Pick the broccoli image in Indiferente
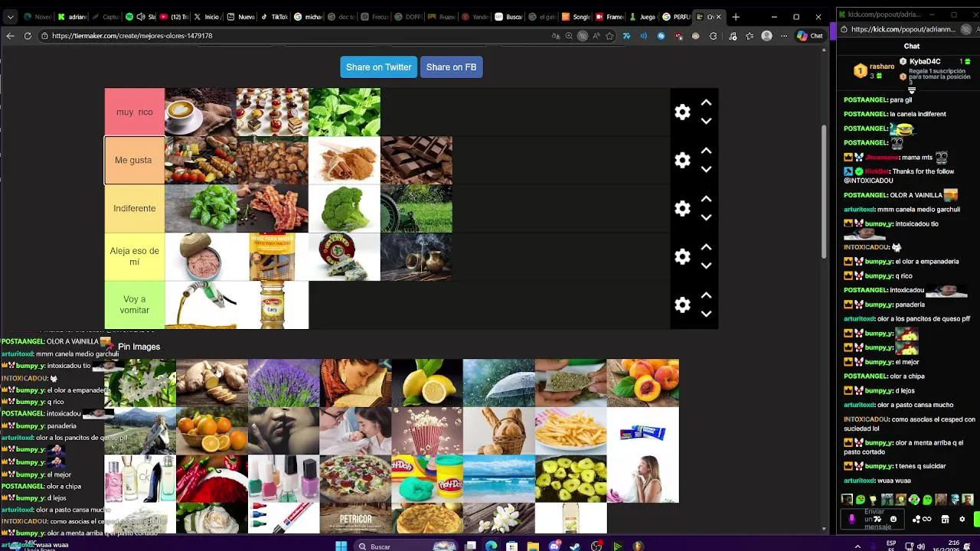 point(345,209)
